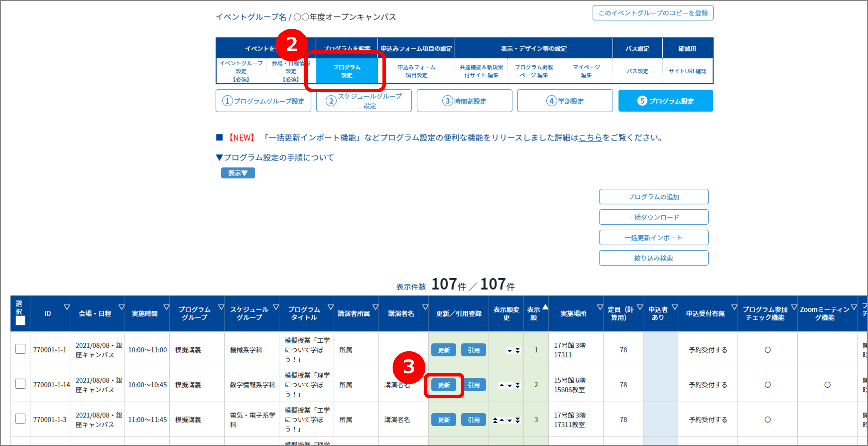Select the プログラム設定 tab

[x=347, y=71]
